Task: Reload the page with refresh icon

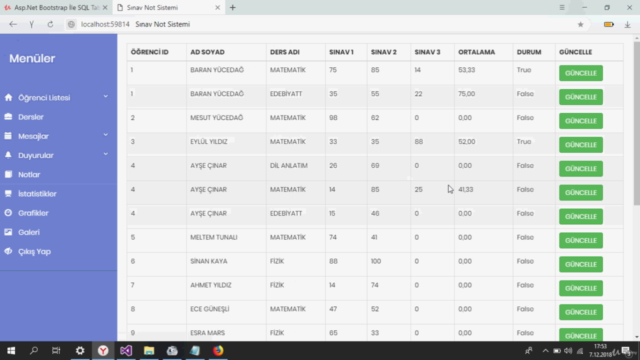Action: point(50,24)
